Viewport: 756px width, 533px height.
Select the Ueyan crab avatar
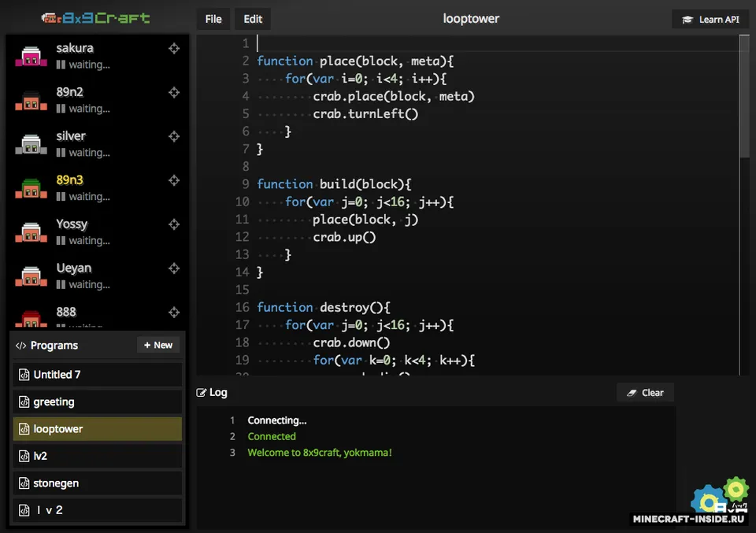point(31,276)
